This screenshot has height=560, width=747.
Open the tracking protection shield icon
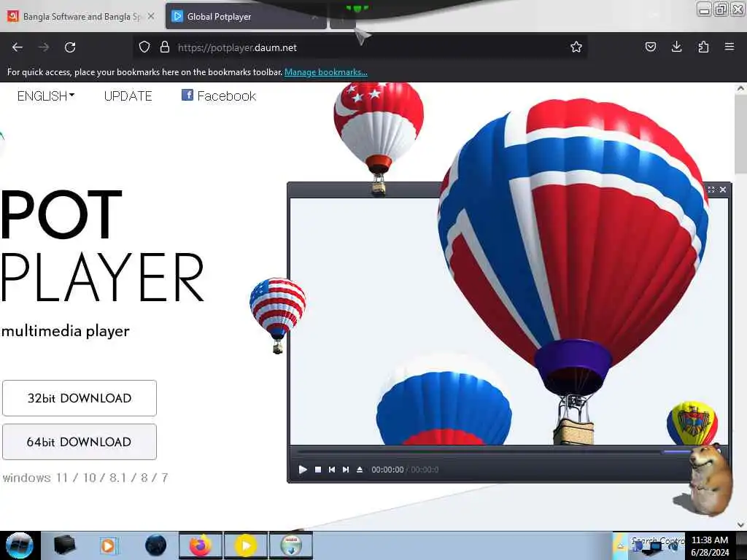tap(144, 47)
